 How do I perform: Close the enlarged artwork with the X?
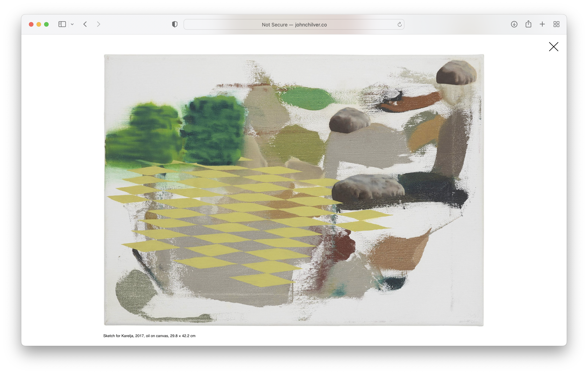coord(554,47)
